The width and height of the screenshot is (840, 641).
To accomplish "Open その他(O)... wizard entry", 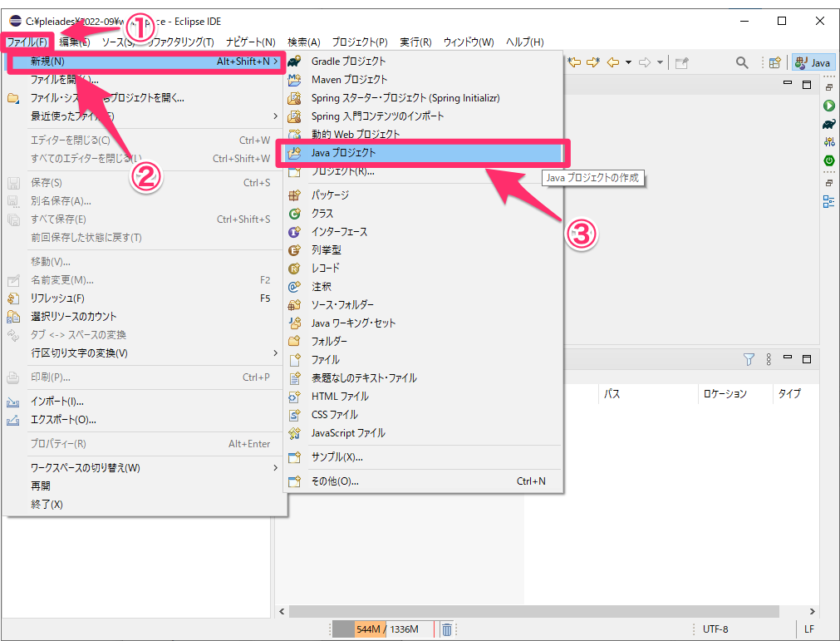I will point(423,481).
